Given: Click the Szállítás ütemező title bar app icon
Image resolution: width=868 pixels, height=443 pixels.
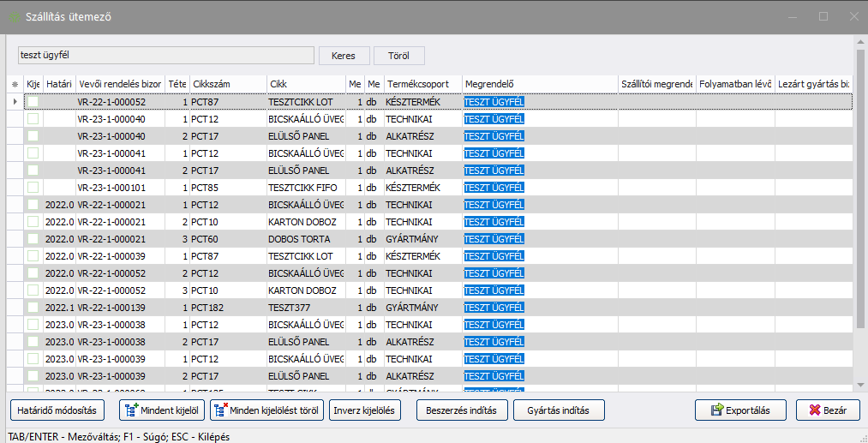Looking at the screenshot, I should pos(13,16).
